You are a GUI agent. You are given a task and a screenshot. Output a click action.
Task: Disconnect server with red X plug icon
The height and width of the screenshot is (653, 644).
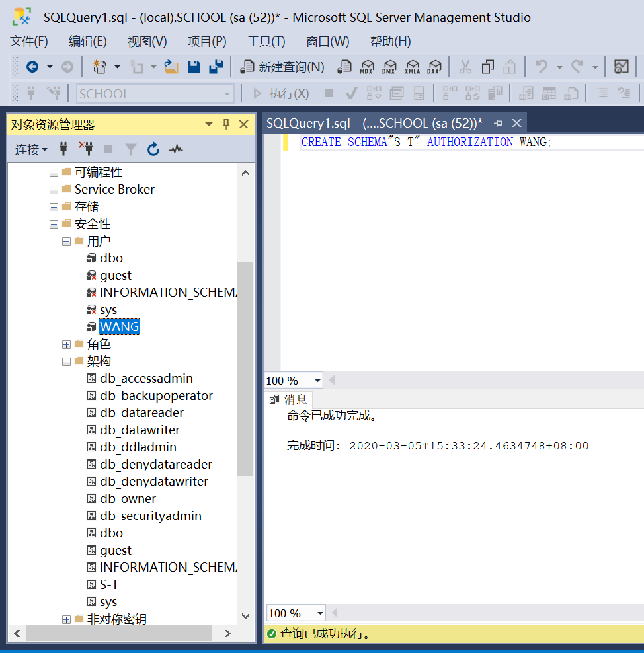pos(86,149)
